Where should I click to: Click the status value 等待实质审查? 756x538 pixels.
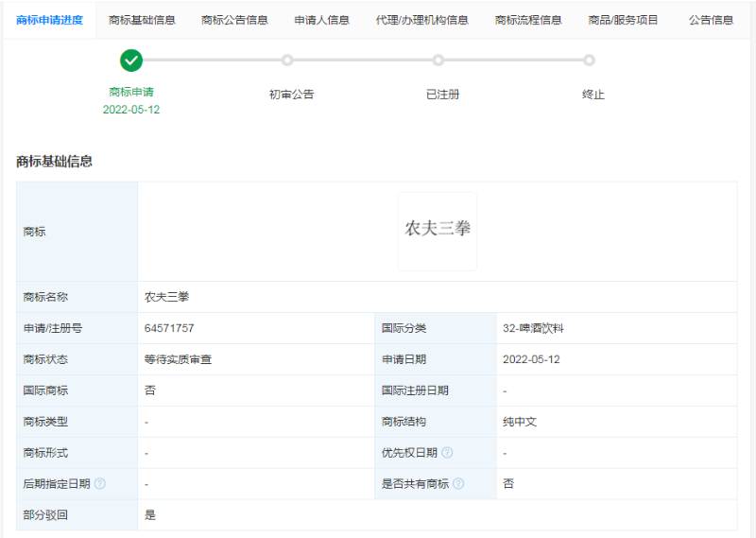pyautogui.click(x=178, y=359)
